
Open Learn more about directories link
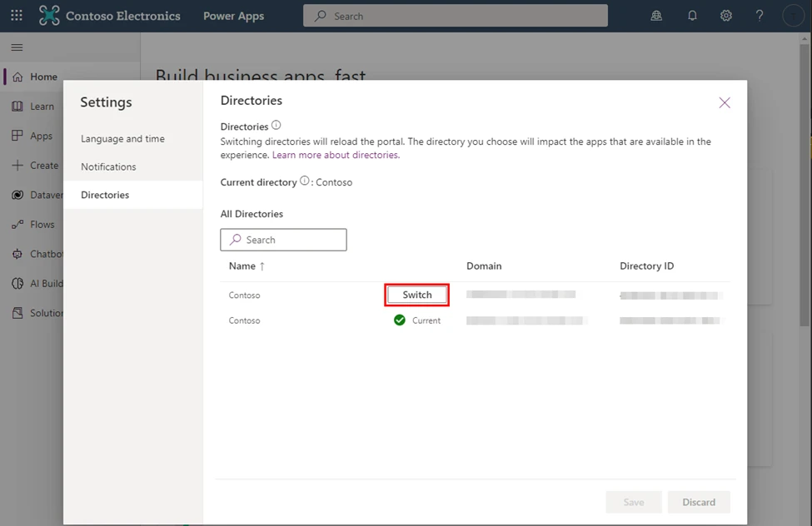pos(336,155)
